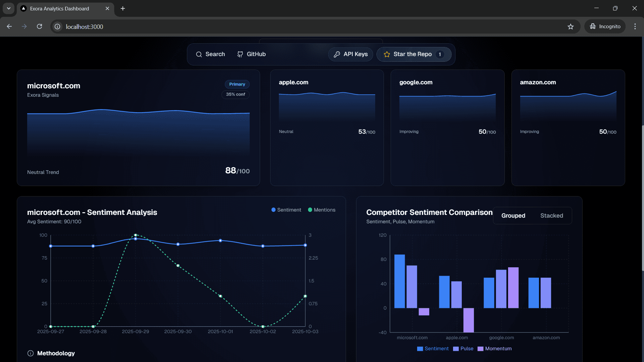Click the Momentum legend color swatch
This screenshot has height=362, width=644.
pyautogui.click(x=480, y=349)
